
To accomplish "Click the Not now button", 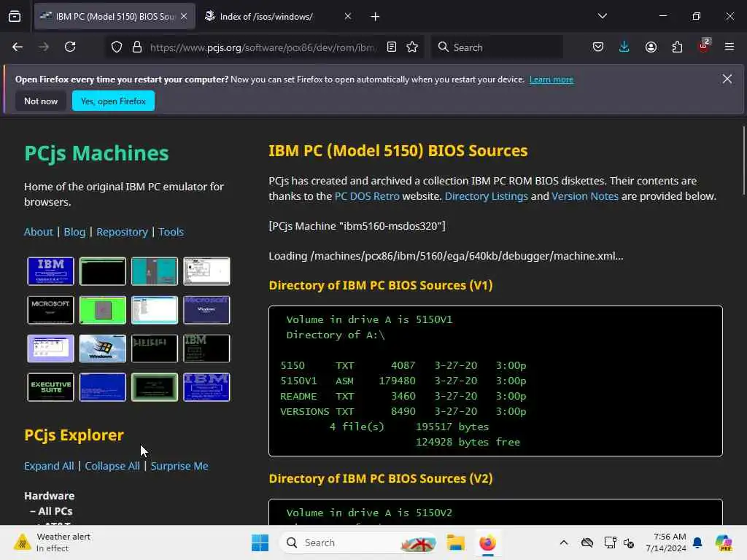I will [x=41, y=101].
